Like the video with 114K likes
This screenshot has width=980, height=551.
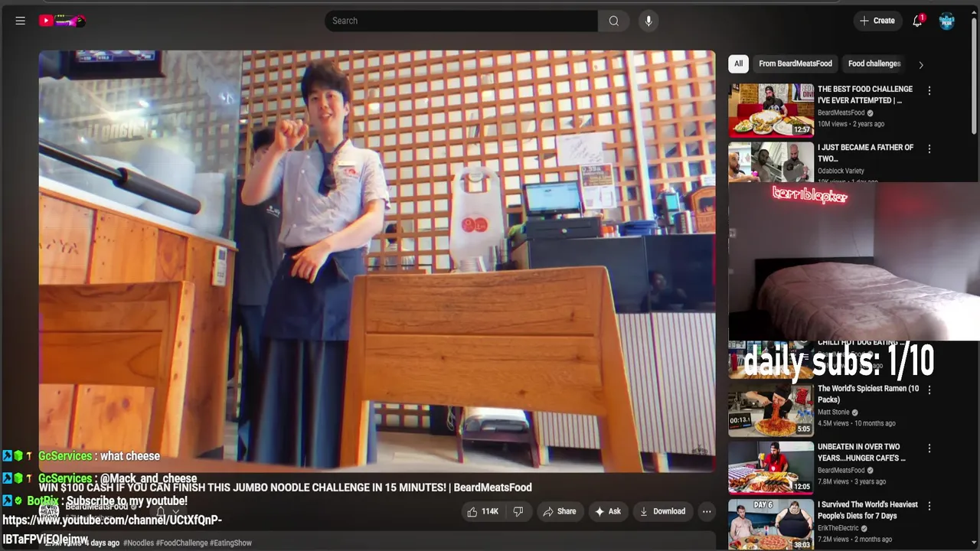click(x=482, y=511)
